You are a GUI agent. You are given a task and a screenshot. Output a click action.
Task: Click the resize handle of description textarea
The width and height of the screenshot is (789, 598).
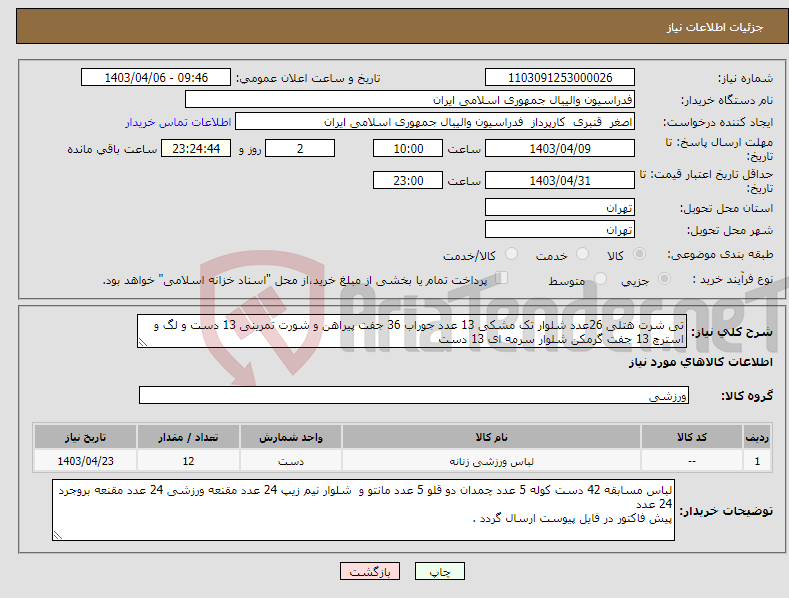click(143, 342)
